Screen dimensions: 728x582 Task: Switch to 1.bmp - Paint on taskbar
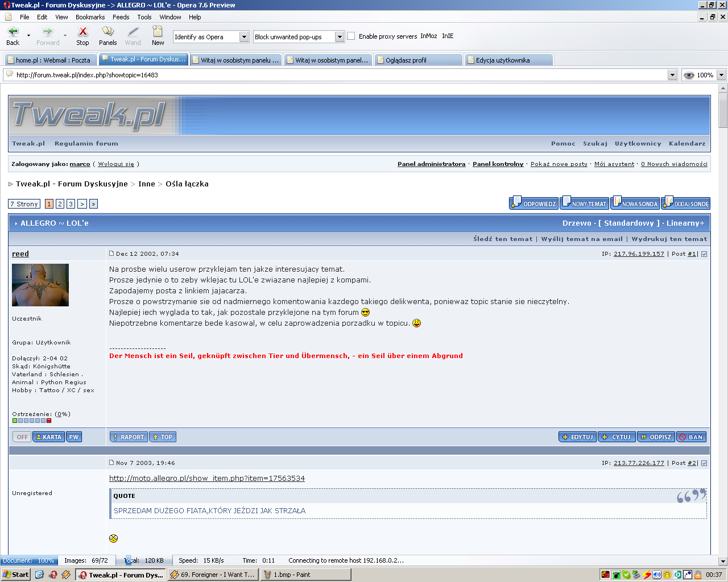(306, 575)
